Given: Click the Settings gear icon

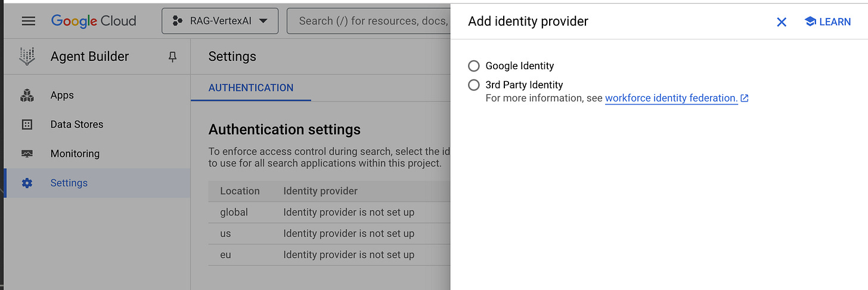Looking at the screenshot, I should 27,183.
